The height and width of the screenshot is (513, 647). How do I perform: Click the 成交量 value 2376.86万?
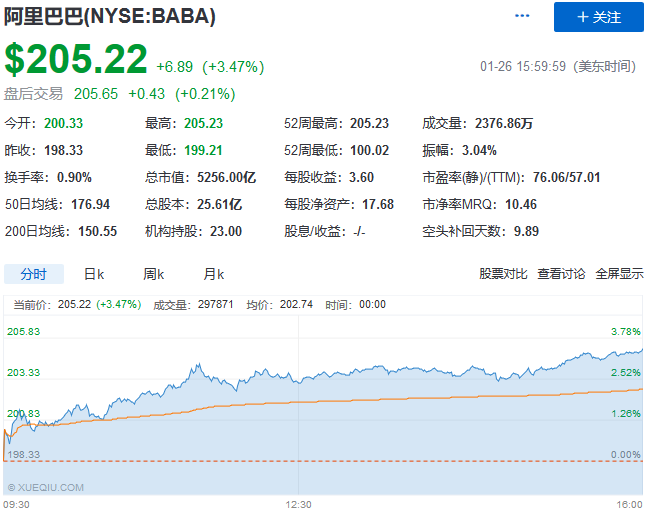(x=504, y=123)
